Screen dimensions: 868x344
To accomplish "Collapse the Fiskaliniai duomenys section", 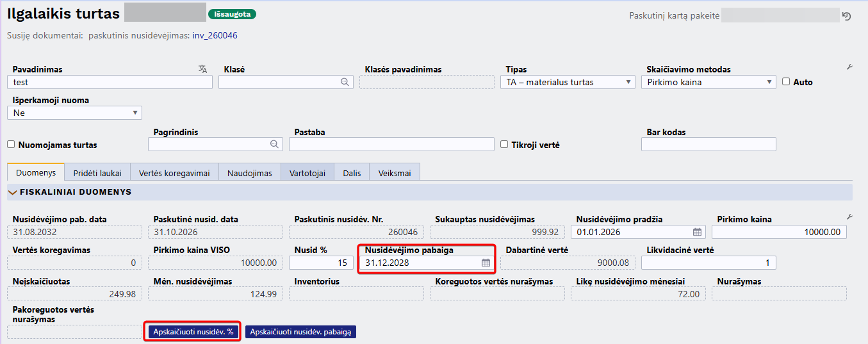I will coord(13,192).
